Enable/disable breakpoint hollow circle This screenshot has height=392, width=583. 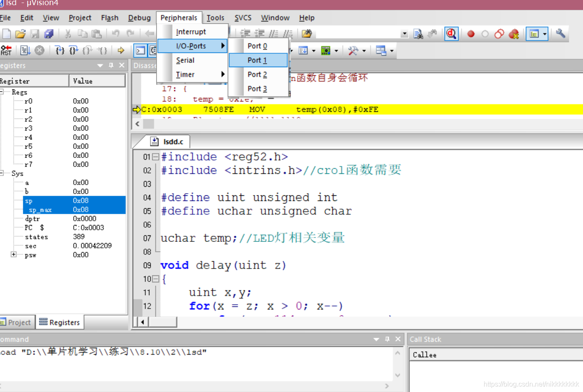[x=485, y=34]
